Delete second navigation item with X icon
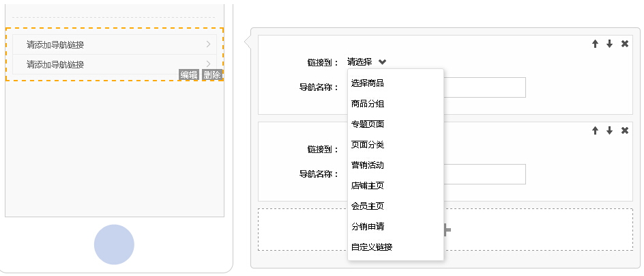 (624, 130)
